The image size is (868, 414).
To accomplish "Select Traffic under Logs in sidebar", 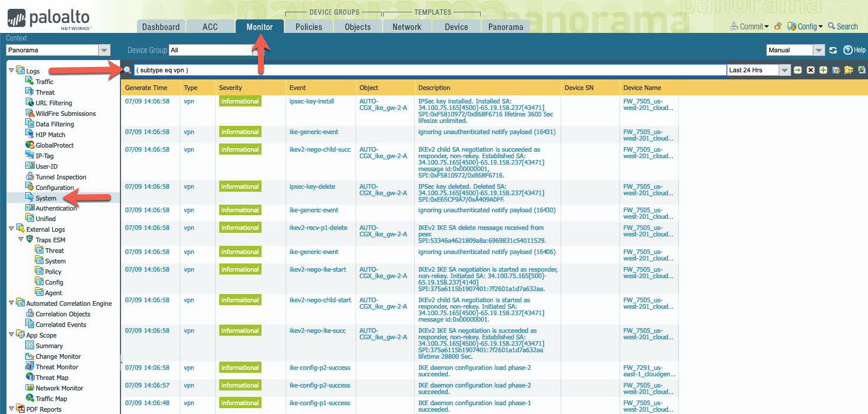I will point(44,82).
